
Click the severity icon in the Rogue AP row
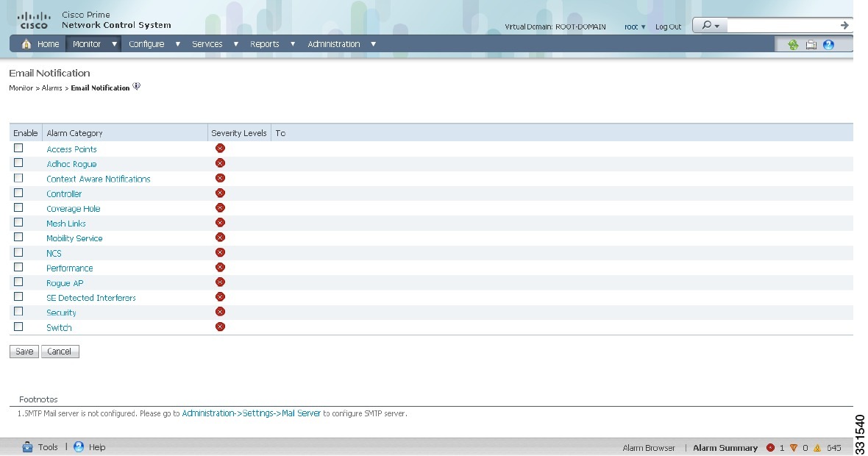point(221,282)
